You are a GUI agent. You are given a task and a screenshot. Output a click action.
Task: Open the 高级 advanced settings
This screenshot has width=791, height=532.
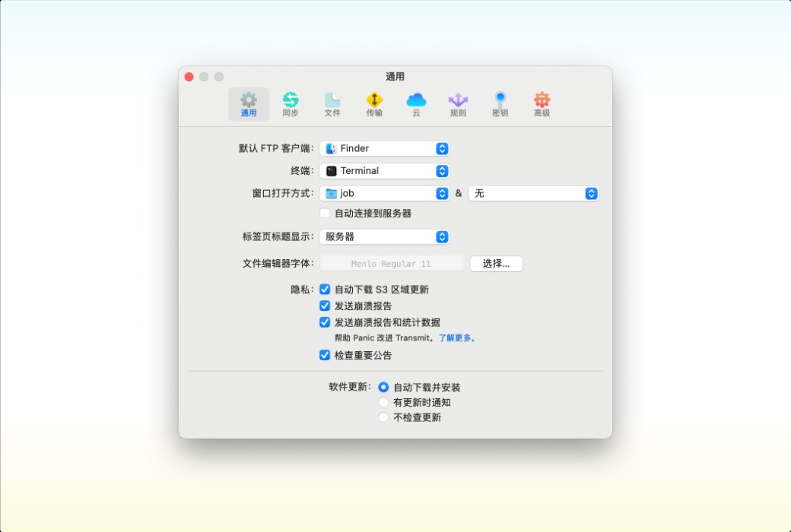pos(542,103)
